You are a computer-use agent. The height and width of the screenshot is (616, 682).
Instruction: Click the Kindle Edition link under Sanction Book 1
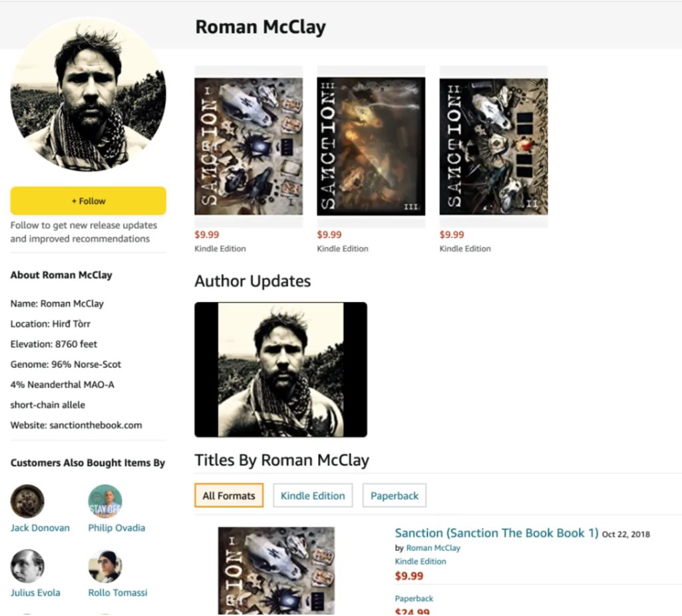[421, 561]
